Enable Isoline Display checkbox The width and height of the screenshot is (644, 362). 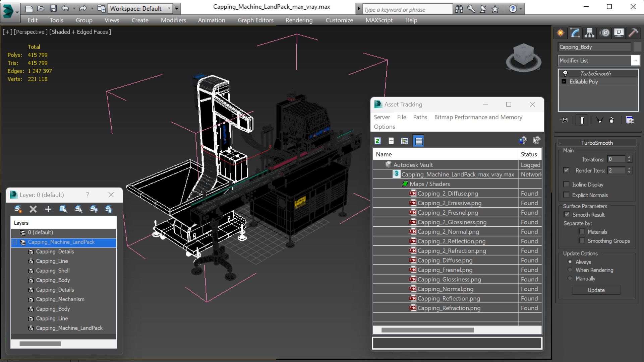pyautogui.click(x=567, y=184)
